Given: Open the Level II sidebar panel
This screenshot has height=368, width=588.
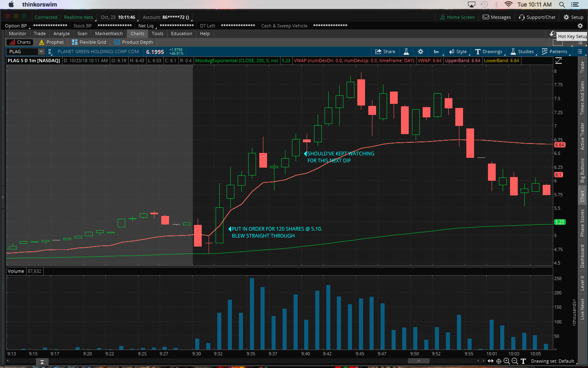Looking at the screenshot, I should [x=582, y=283].
